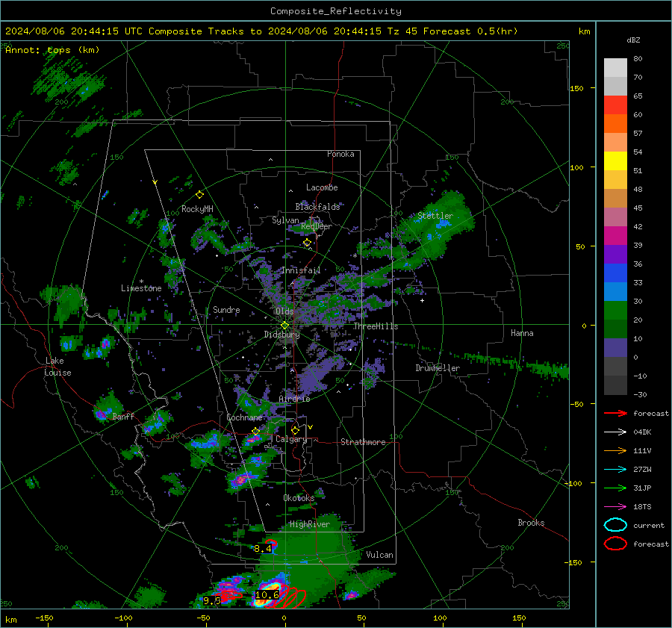Click the cyan current ellipse in legend
The width and height of the screenshot is (672, 628).
point(615,525)
